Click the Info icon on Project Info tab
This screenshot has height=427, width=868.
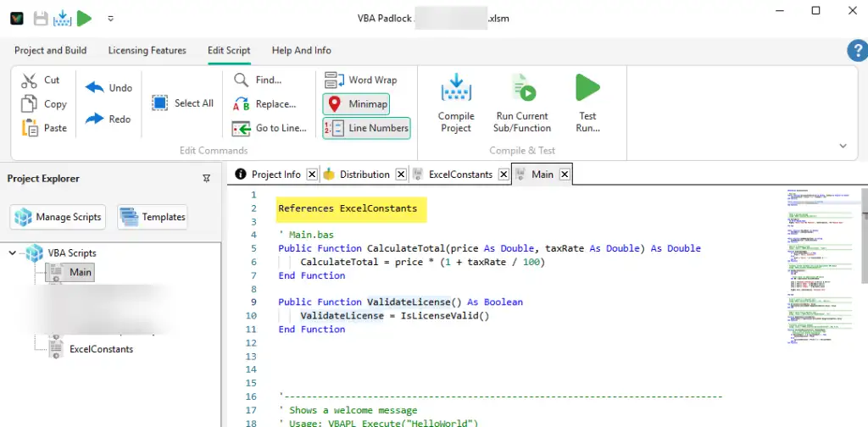pyautogui.click(x=240, y=175)
